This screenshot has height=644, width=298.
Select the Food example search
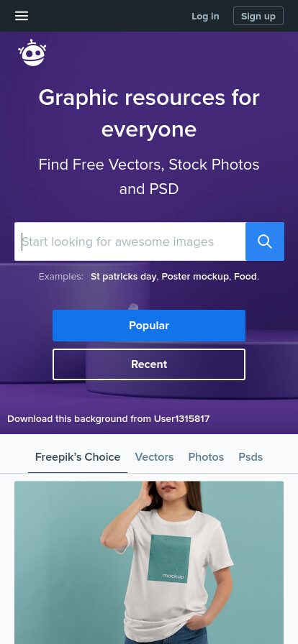245,277
